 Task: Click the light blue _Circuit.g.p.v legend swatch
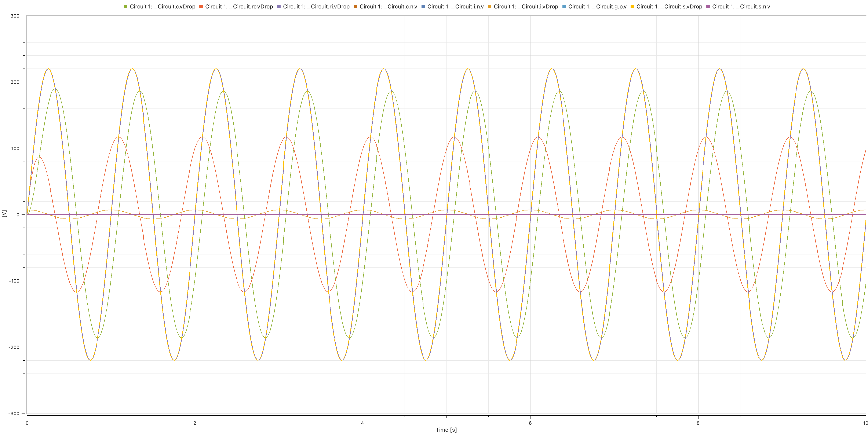click(564, 6)
